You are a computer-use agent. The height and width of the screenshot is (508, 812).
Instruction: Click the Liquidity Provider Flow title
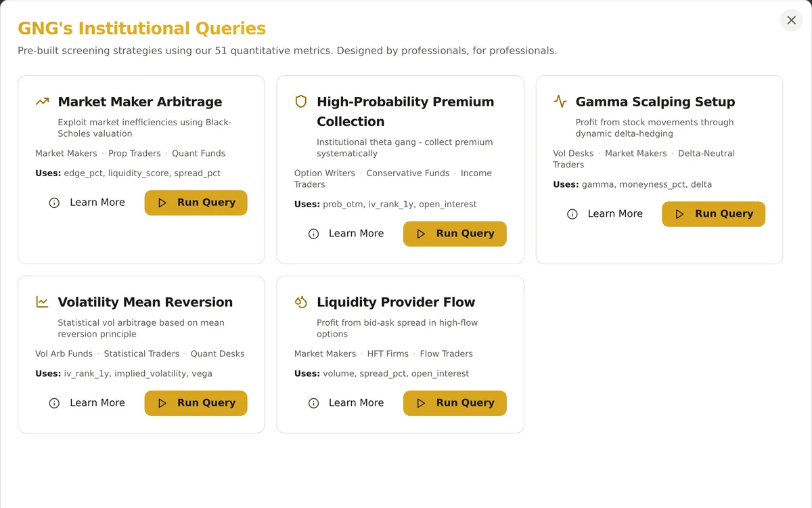pos(396,302)
